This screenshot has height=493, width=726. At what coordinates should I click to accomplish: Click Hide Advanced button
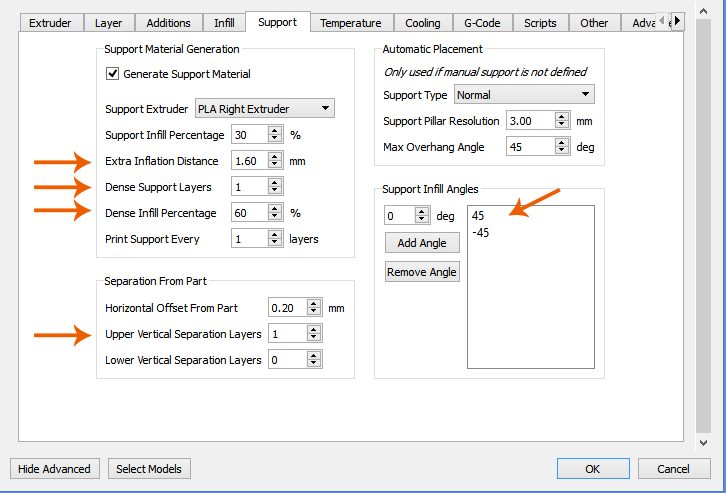pos(55,469)
